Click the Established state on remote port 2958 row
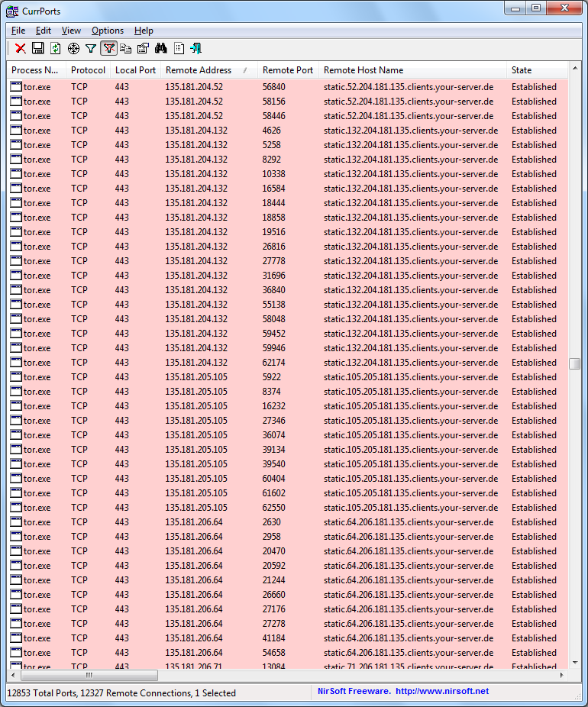588x707 pixels. click(534, 537)
